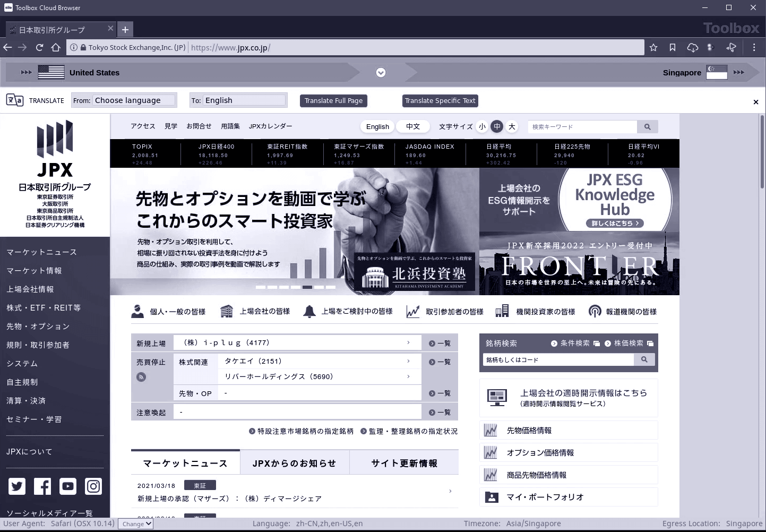Image resolution: width=766 pixels, height=532 pixels.
Task: Expand the egress location chevron
Action: [381, 73]
